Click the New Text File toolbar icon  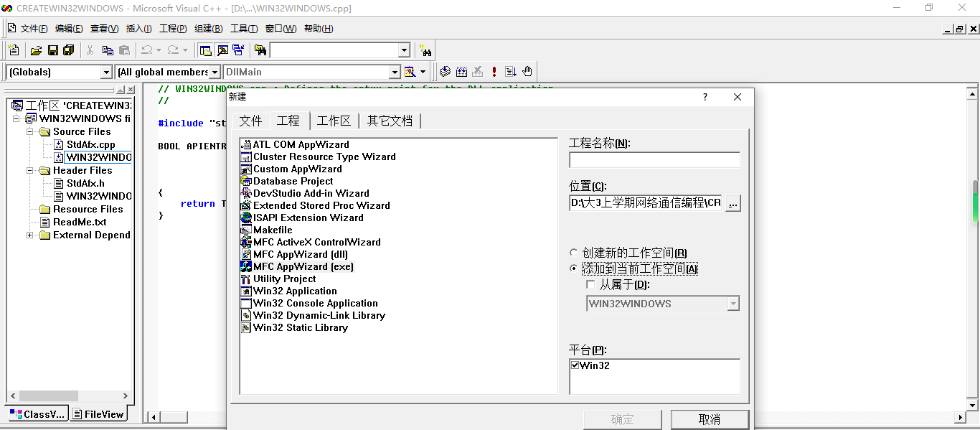tap(14, 50)
